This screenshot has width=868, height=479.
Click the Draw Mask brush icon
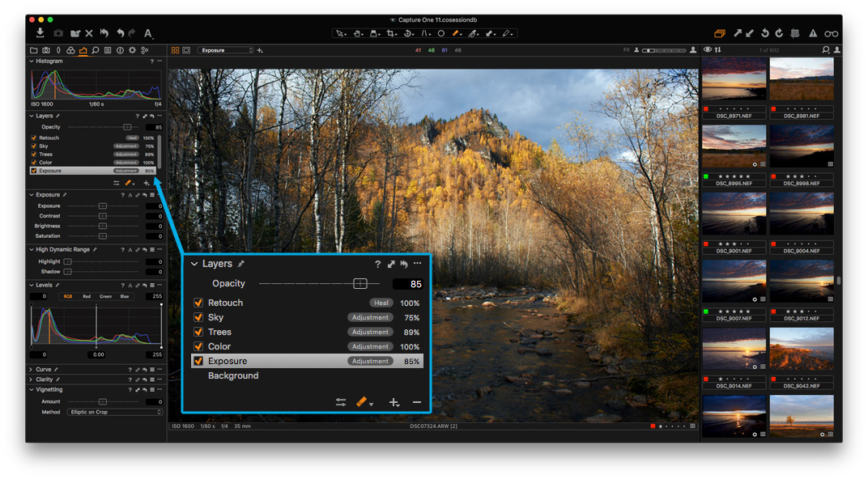pos(363,401)
